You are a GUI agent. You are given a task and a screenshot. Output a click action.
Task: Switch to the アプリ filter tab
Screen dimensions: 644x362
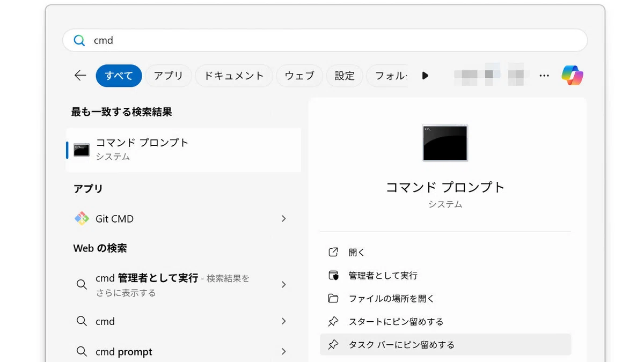tap(169, 76)
